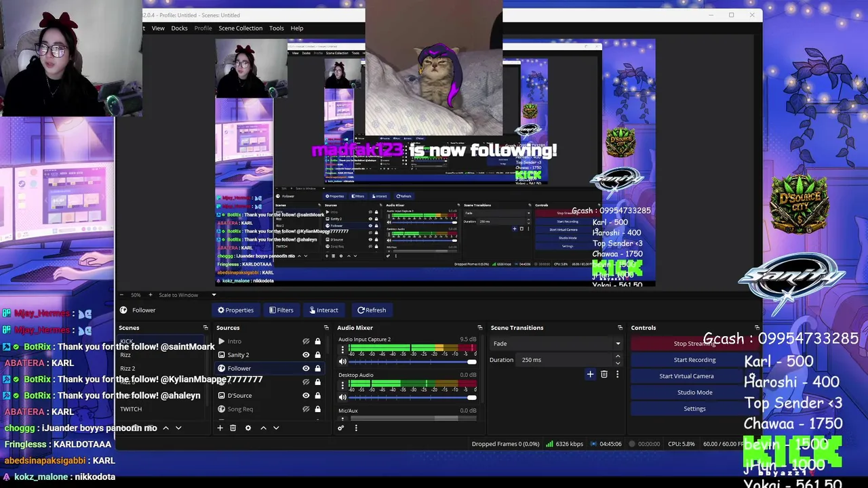Remove selected source with the trash icon
This screenshot has width=868, height=488.
point(233,428)
